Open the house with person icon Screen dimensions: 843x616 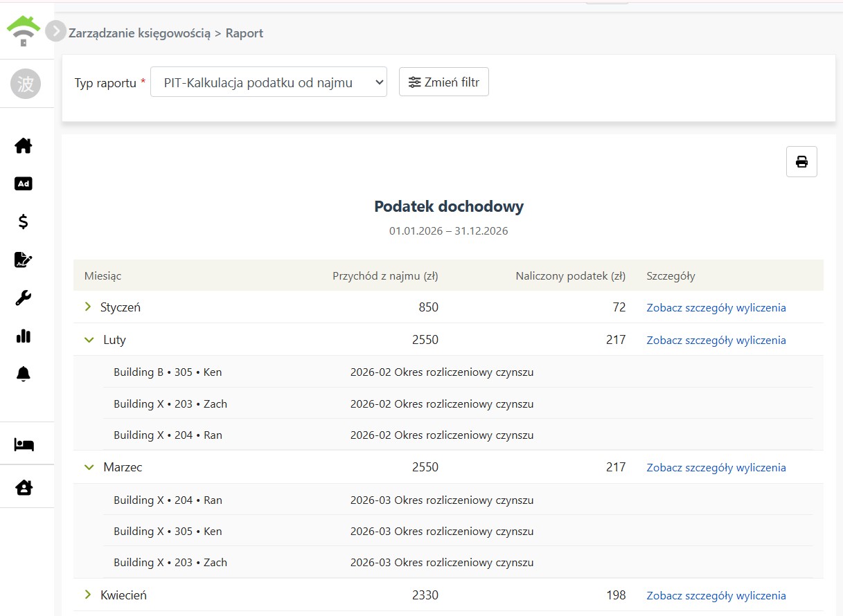point(24,487)
